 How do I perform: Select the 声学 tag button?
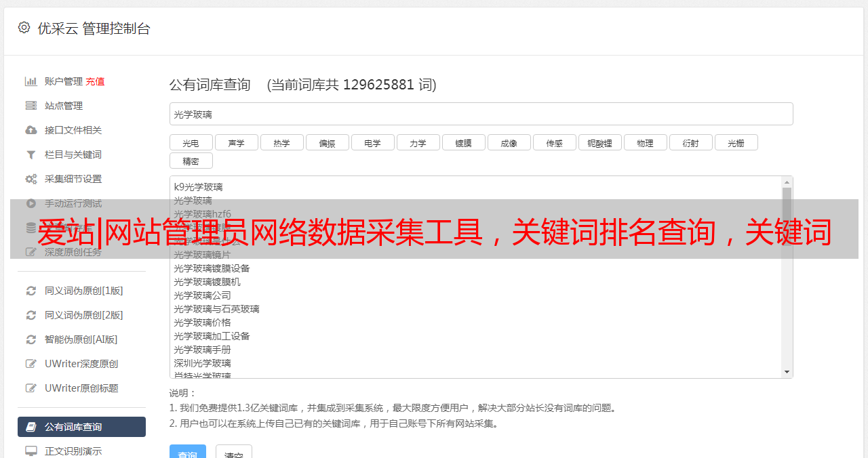237,142
